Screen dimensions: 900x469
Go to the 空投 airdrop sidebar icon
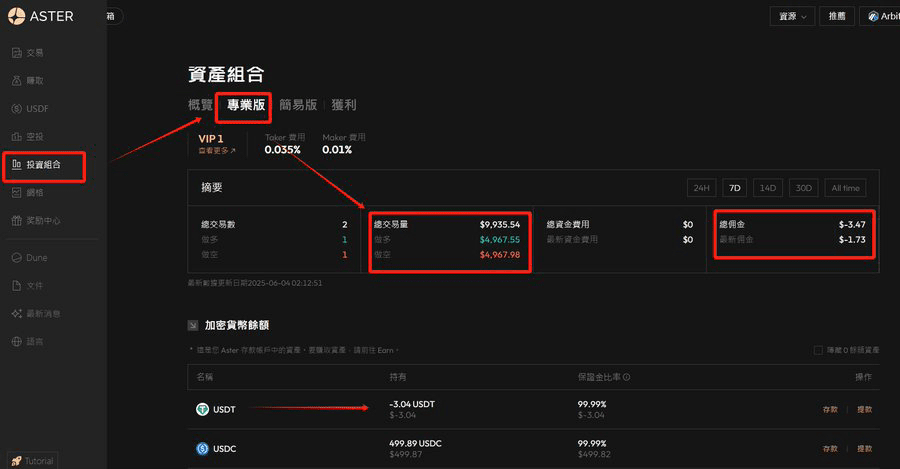pyautogui.click(x=17, y=136)
